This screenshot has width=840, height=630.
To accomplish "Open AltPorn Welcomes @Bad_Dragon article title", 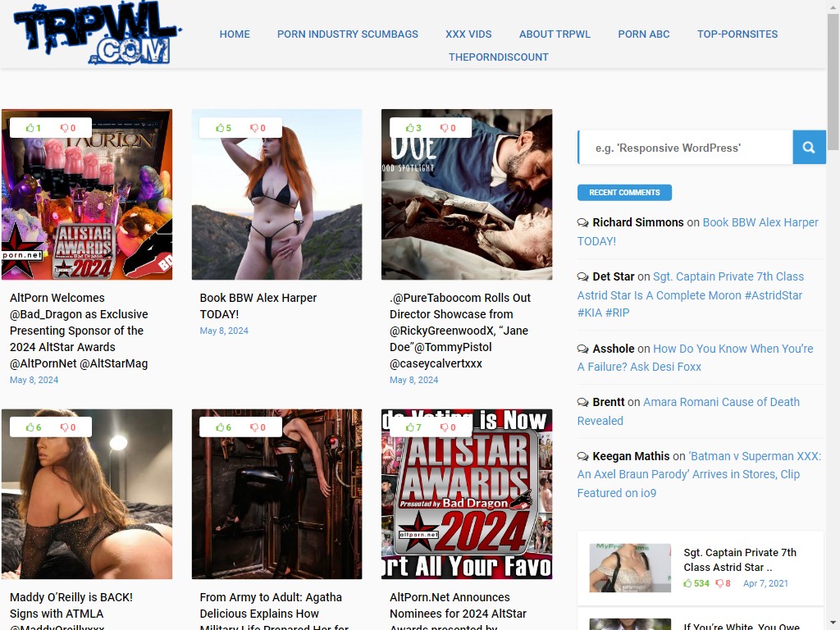I will [79, 331].
